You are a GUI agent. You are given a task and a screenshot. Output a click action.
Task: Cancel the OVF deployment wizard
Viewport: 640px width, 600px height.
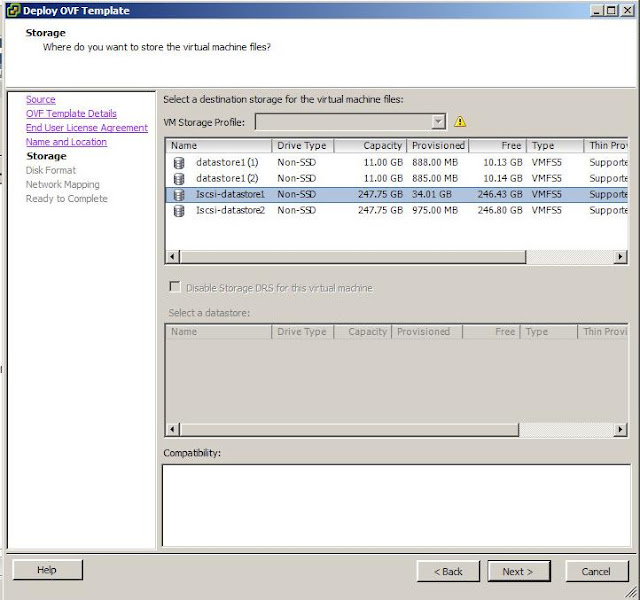[x=597, y=571]
